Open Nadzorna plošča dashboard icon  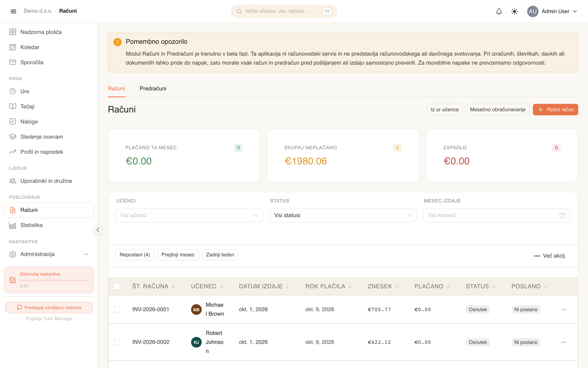13,32
